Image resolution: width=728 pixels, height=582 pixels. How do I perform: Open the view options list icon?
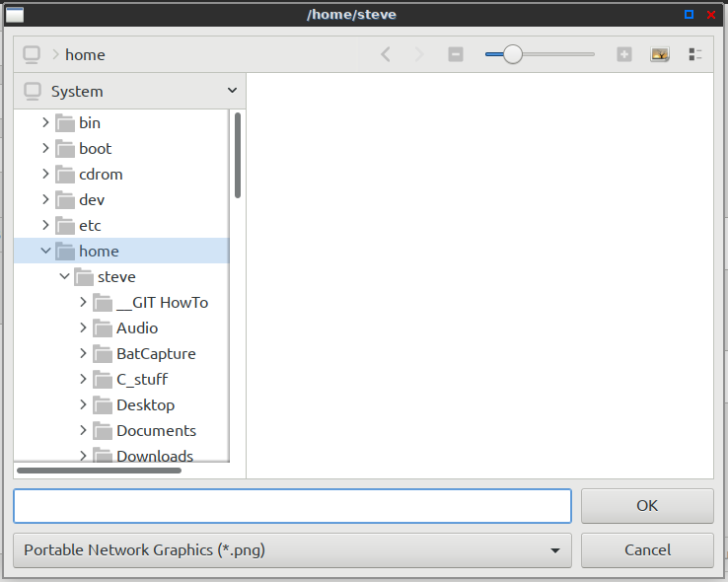[x=695, y=55]
